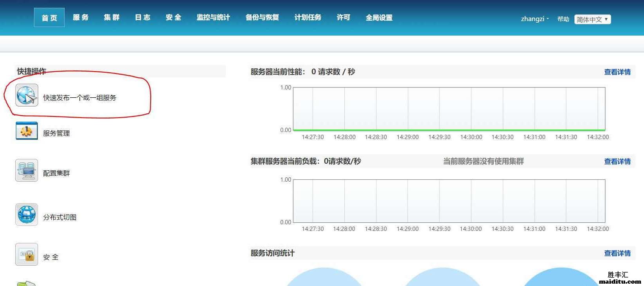Image resolution: width=644 pixels, height=286 pixels.
Task: Open the 分布式切图 globe icon
Action: (x=27, y=214)
